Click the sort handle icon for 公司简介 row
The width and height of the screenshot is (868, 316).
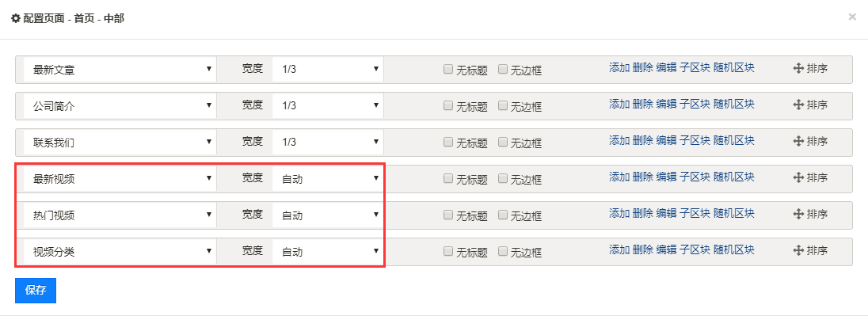798,105
